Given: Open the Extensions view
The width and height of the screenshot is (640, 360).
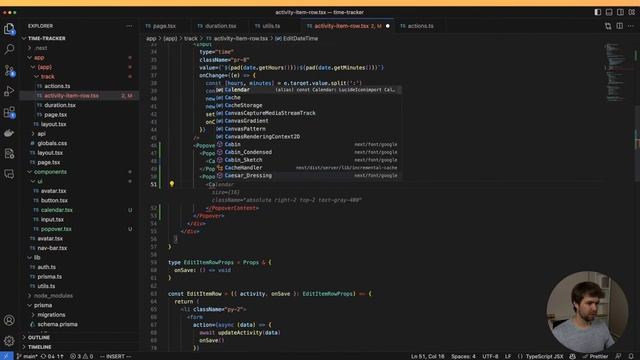Looking at the screenshot, I should click(x=9, y=112).
